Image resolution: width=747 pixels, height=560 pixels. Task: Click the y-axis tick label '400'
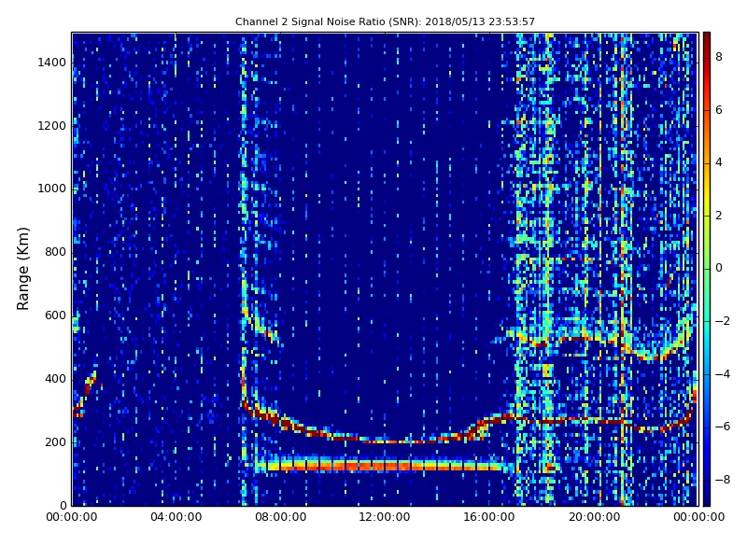(55, 379)
